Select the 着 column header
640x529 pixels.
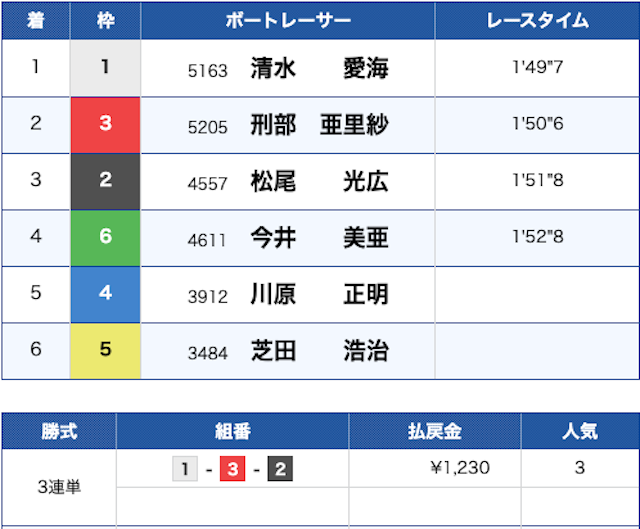[x=35, y=20]
